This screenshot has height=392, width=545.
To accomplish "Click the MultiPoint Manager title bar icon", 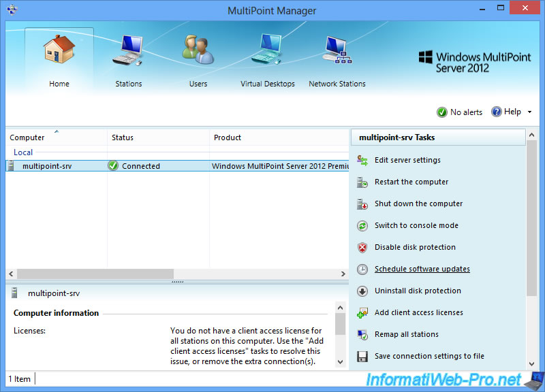I will coord(12,10).
